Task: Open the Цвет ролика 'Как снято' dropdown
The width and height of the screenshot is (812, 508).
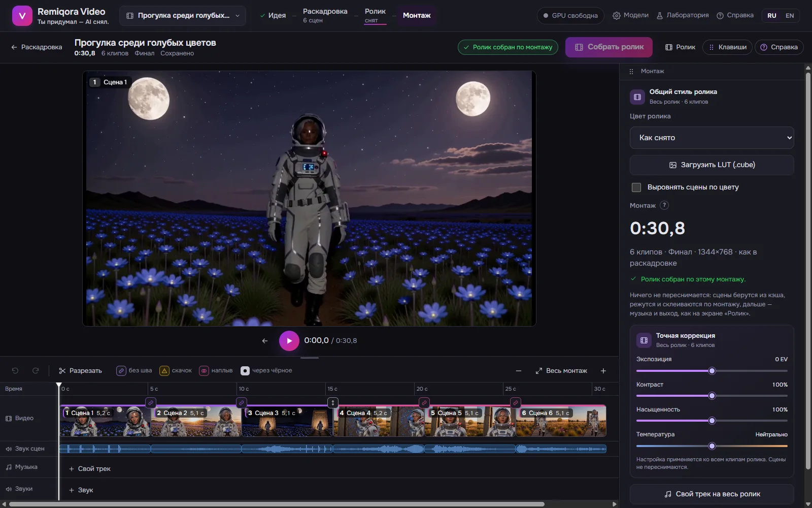Action: [x=712, y=138]
